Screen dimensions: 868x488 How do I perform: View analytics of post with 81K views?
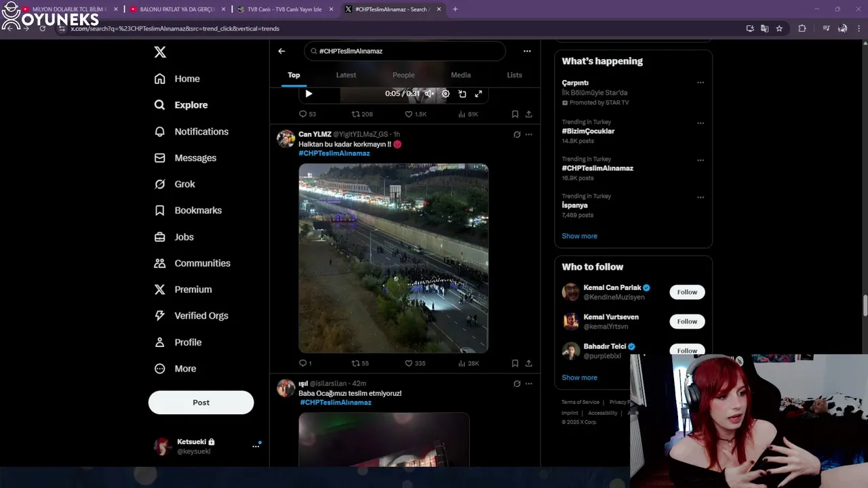(468, 115)
